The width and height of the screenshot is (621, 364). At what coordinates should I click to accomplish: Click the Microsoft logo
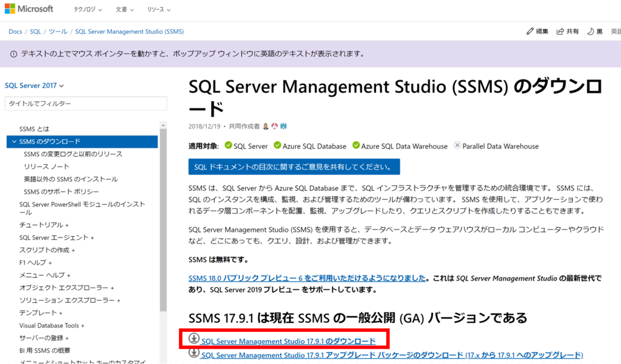click(29, 9)
